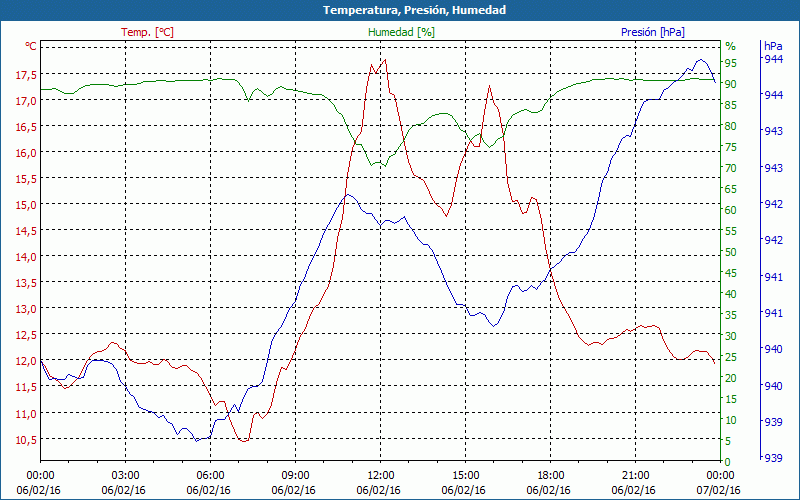Click temperature axis value '11,0'
This screenshot has height=500, width=800.
[x=27, y=414]
